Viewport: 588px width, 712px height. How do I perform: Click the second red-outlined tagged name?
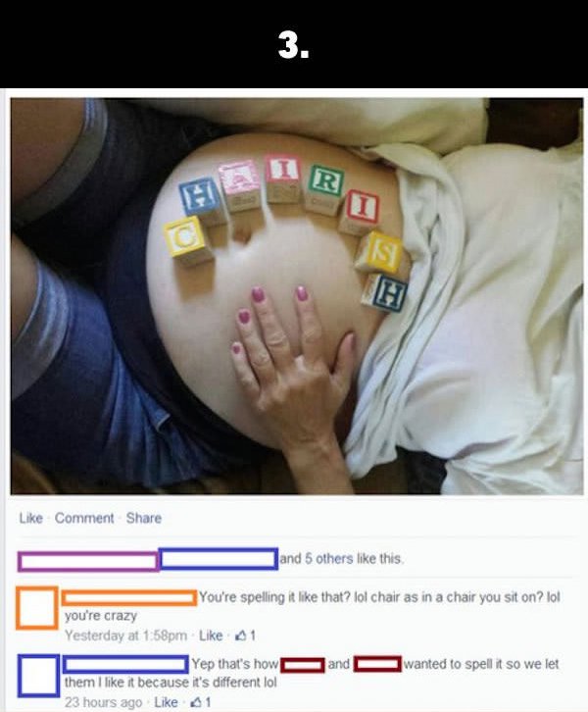(377, 664)
